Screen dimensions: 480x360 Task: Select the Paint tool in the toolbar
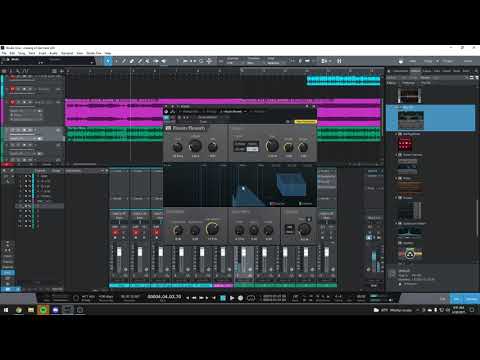(140, 61)
